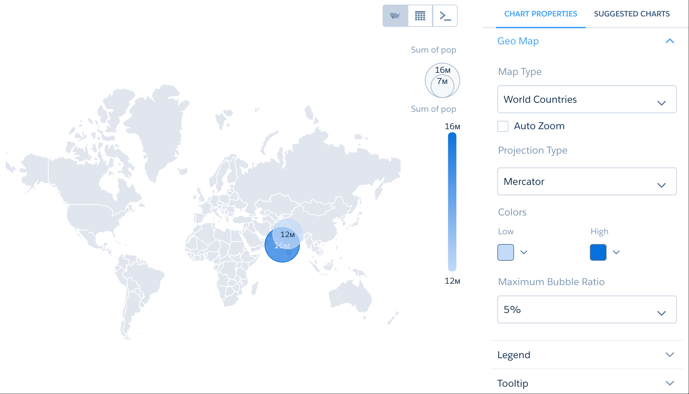
Task: Click the 16M label above gradient bar
Action: point(452,127)
